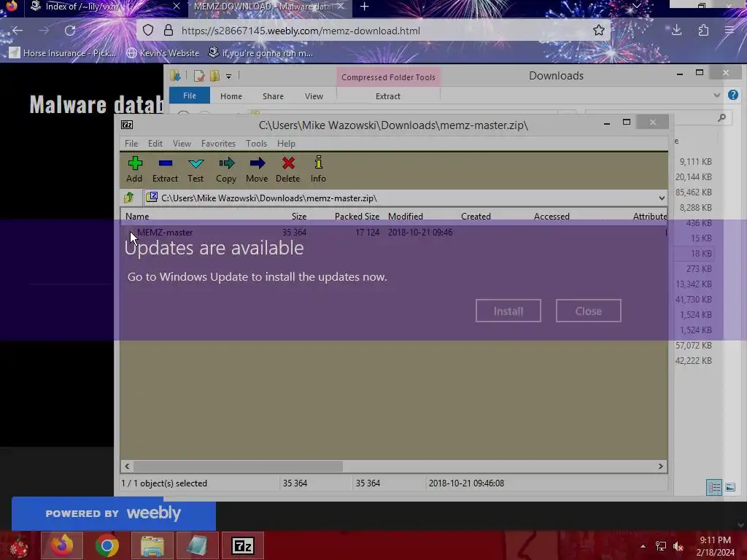
Task: Click the Explorer search magnifier icon
Action: pos(721,117)
